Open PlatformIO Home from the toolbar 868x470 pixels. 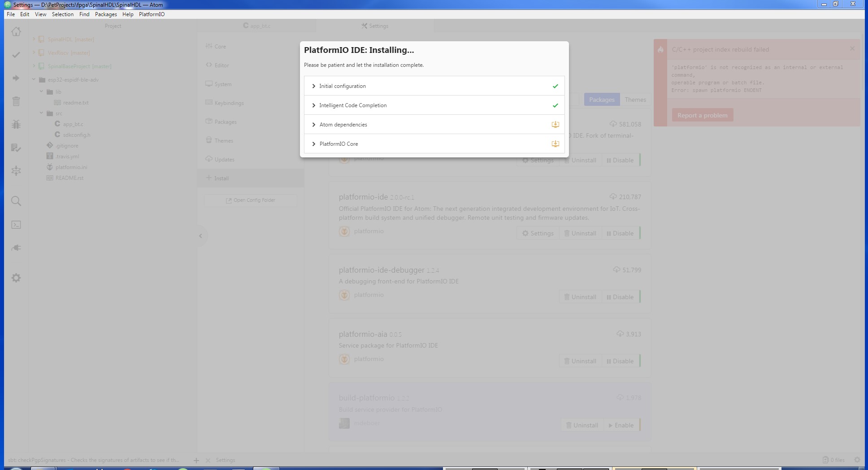[16, 32]
